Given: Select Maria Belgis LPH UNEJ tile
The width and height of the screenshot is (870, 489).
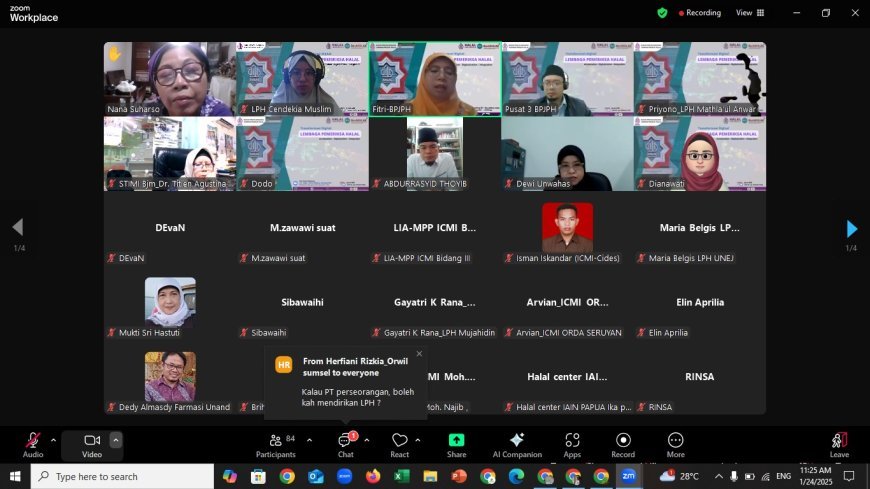Looking at the screenshot, I should (x=700, y=228).
